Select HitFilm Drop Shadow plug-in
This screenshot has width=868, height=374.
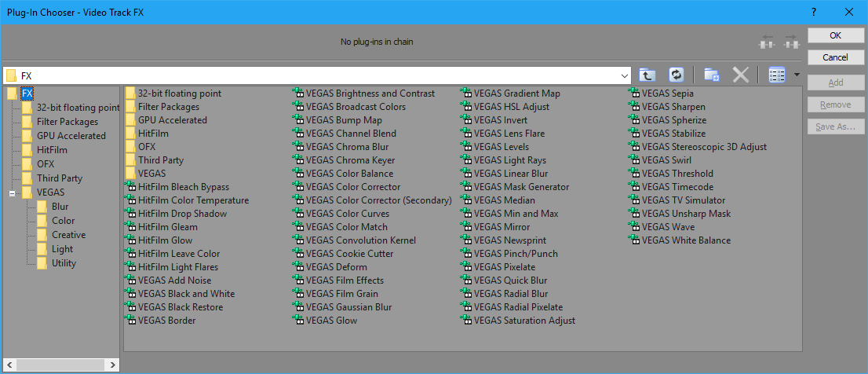pos(176,213)
